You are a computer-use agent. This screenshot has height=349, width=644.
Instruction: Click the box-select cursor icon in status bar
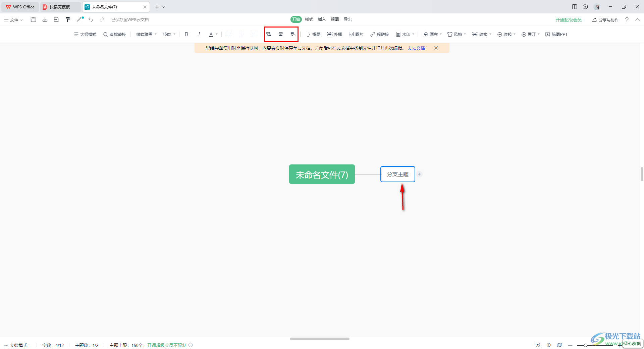(538, 345)
